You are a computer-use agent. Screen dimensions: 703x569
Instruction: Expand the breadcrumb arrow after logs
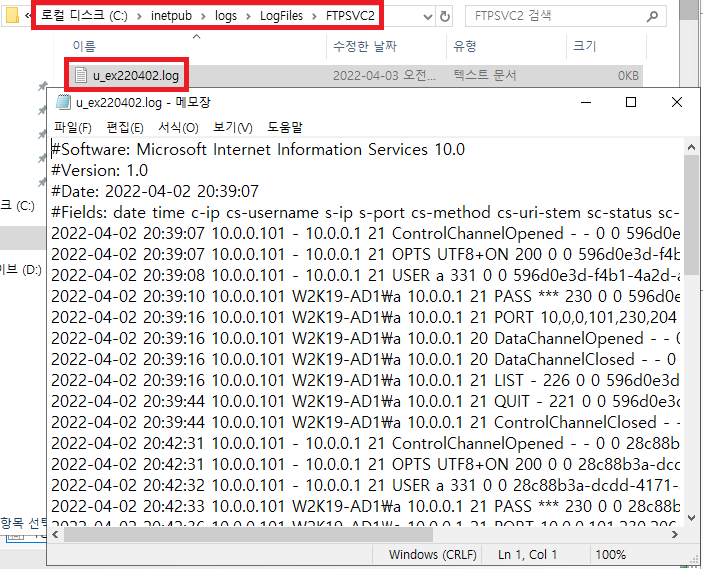click(x=248, y=17)
